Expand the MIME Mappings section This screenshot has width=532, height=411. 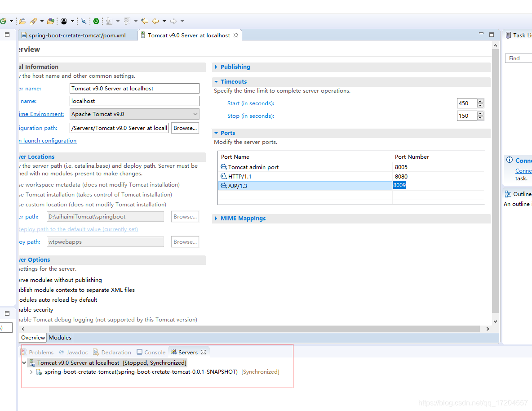point(216,219)
